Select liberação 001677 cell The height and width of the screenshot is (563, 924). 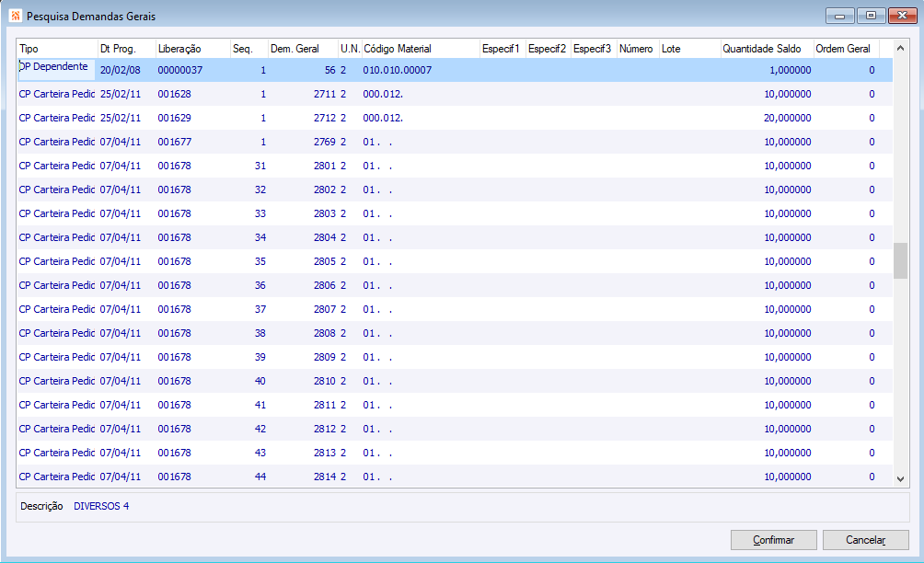click(175, 142)
